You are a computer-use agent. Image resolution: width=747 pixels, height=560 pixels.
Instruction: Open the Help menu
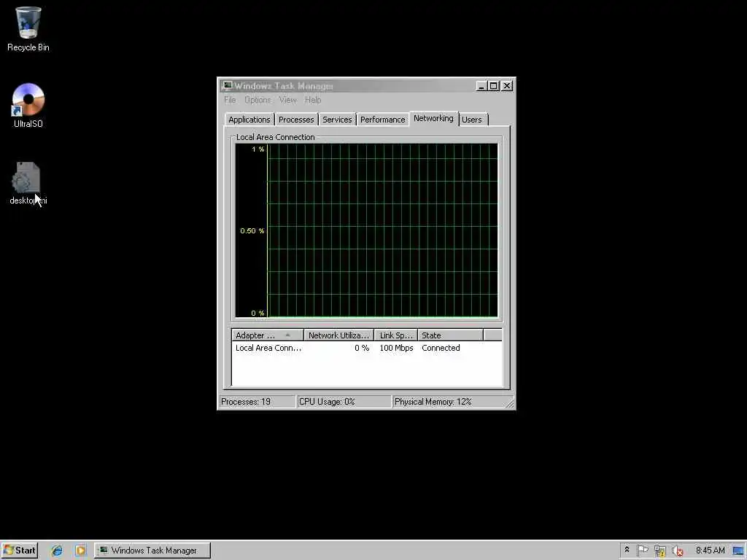click(313, 100)
